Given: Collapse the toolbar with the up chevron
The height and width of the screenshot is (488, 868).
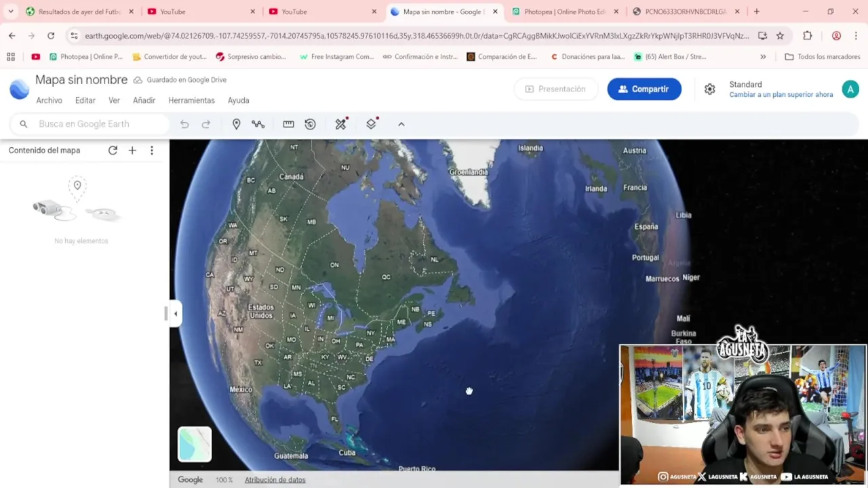Looking at the screenshot, I should coord(401,124).
